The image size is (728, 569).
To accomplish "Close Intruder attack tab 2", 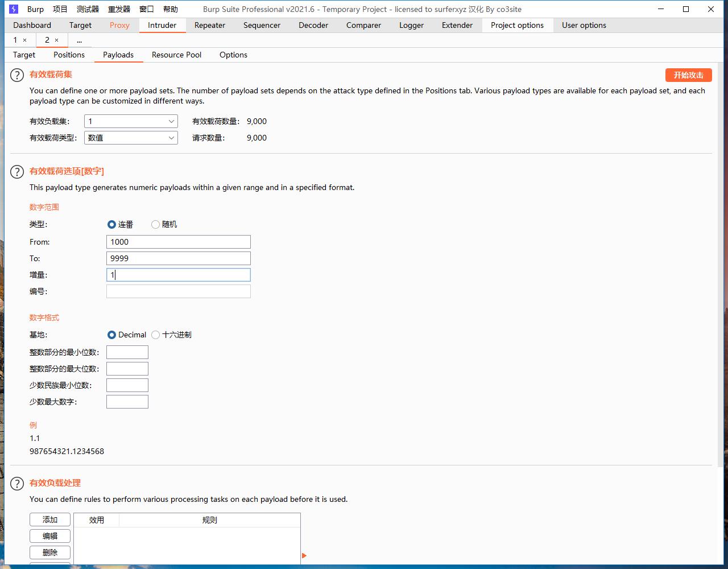I will tap(56, 40).
